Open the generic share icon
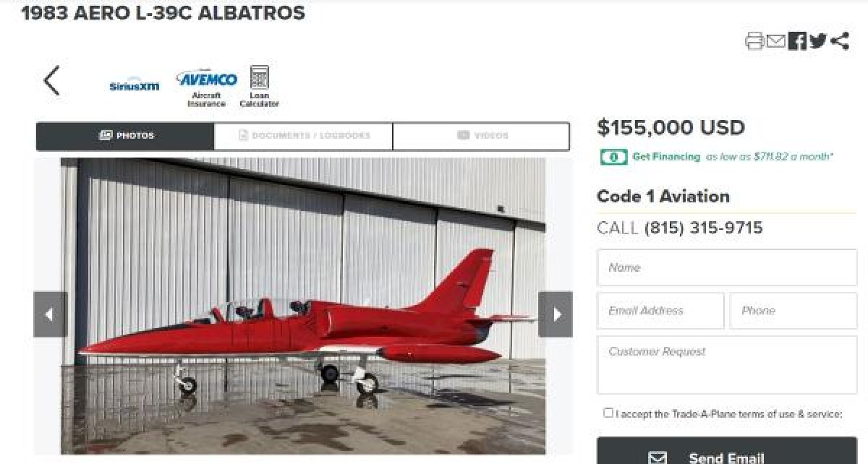The width and height of the screenshot is (868, 464). pos(840,41)
